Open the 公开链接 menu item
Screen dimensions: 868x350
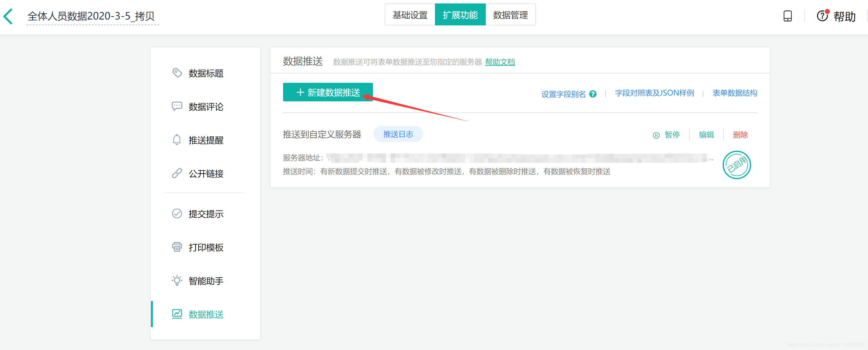[206, 174]
